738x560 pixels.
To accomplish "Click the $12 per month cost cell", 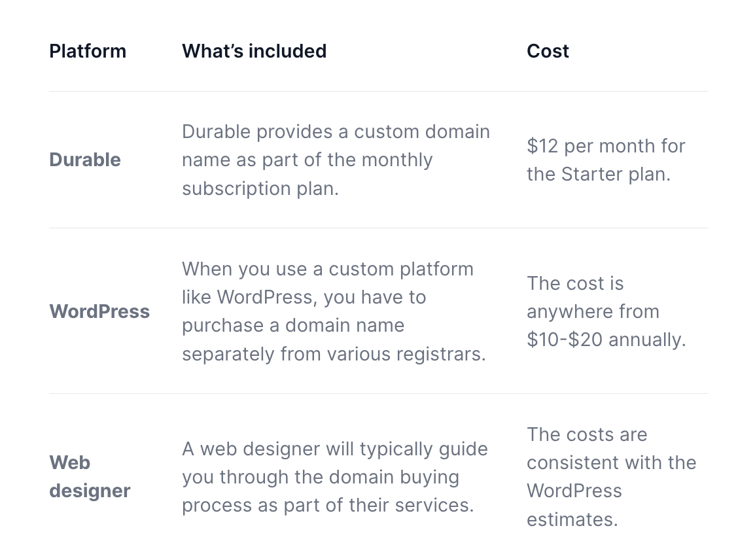I will [x=605, y=146].
